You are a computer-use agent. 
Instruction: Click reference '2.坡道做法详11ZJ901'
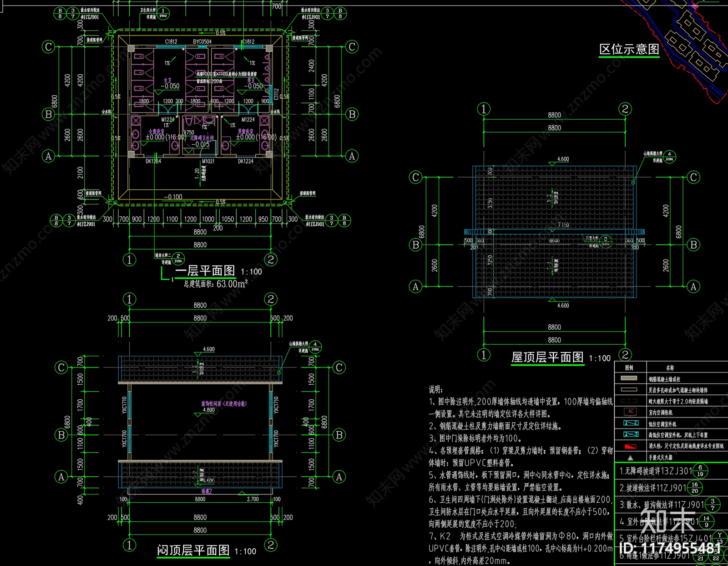[x=652, y=488]
